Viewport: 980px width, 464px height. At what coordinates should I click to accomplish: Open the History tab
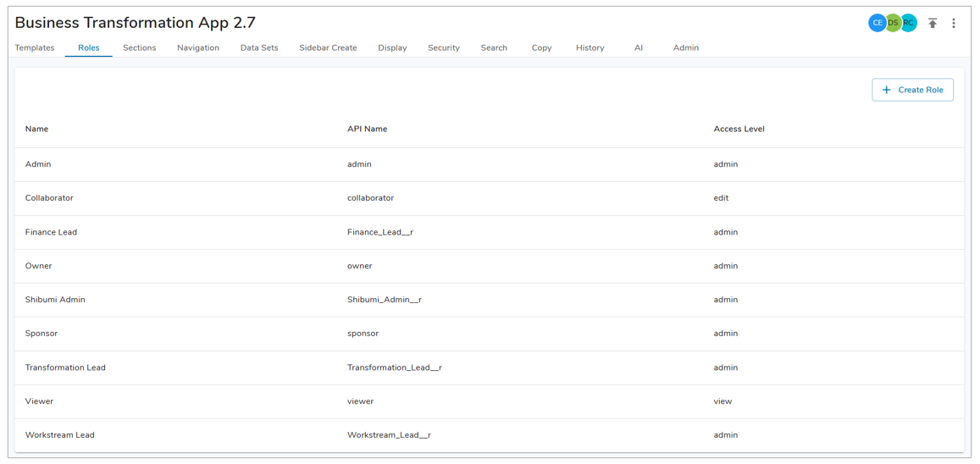(x=590, y=48)
